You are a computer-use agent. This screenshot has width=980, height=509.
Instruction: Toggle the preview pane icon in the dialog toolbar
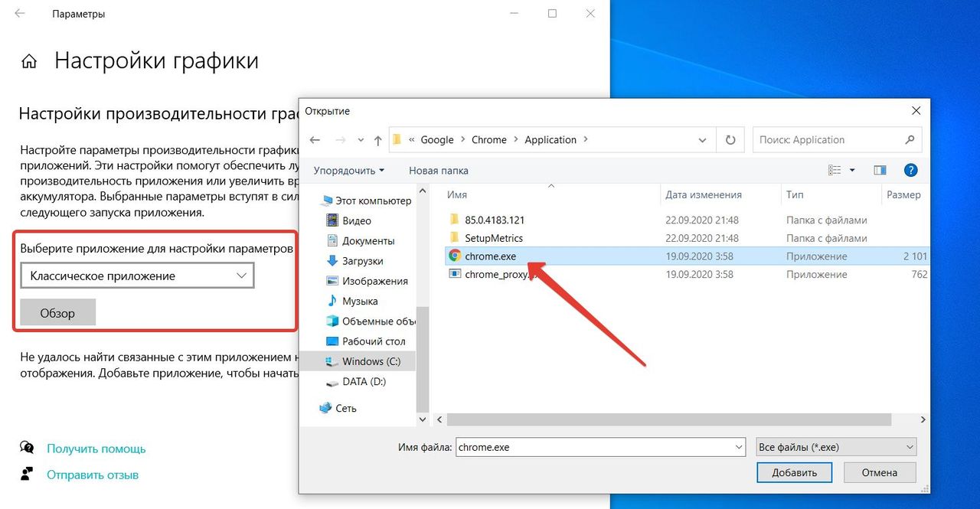click(879, 169)
